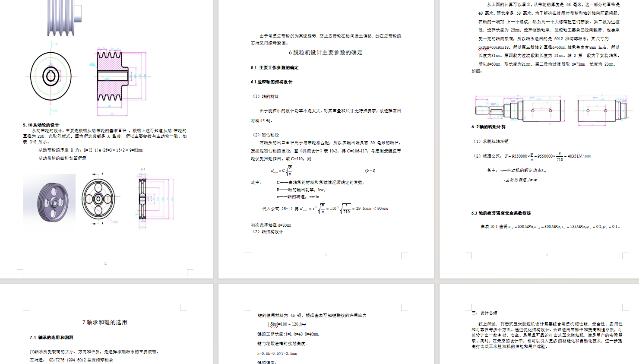Click the d_min = C√(P/n) formula
639x364 pixels.
pyautogui.click(x=282, y=171)
